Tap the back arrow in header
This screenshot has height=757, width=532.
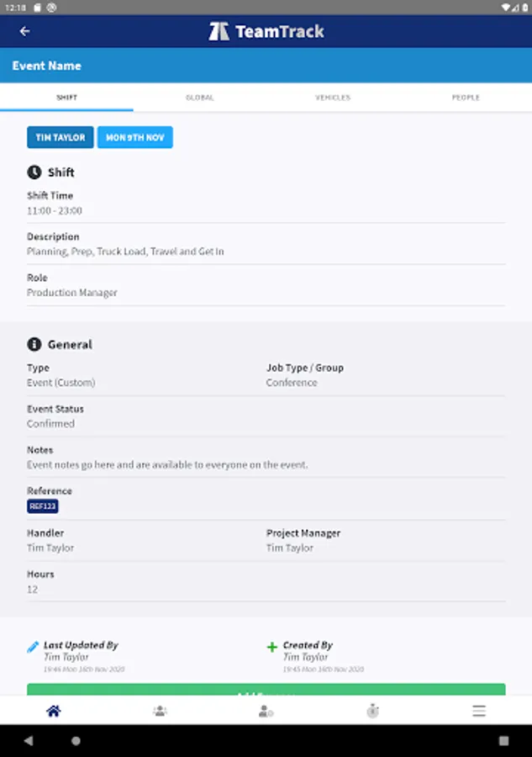(25, 32)
